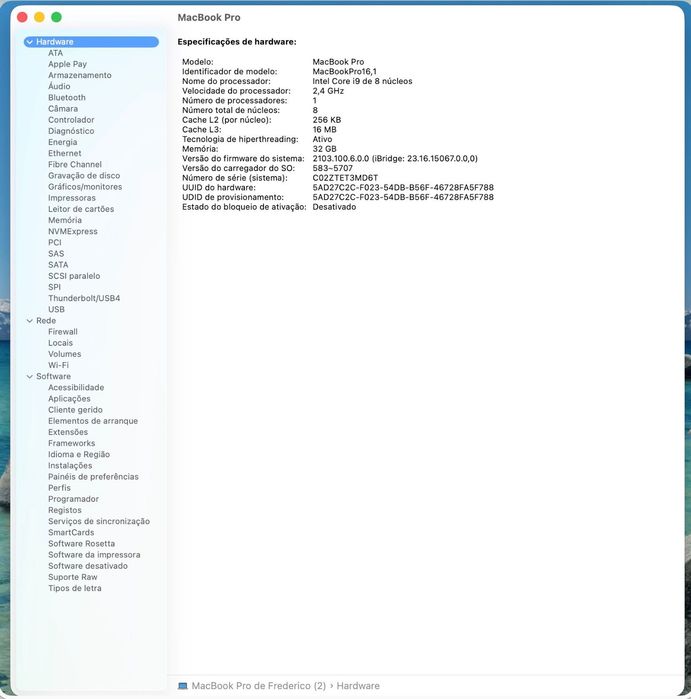Collapse the Hardware section chevron
Image resolution: width=691 pixels, height=699 pixels.
pos(29,42)
